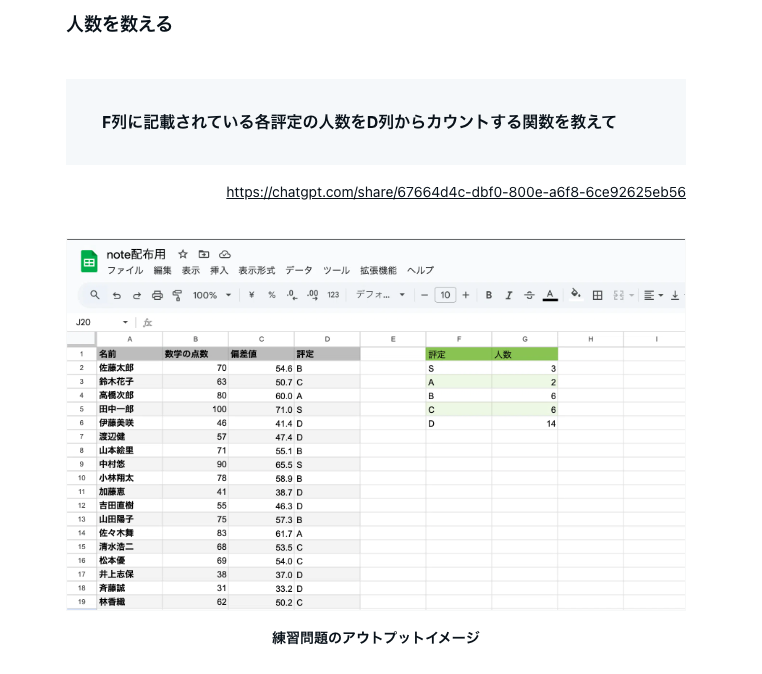The height and width of the screenshot is (674, 762).
Task: Click cell 佐藤太郎
Action: pyautogui.click(x=129, y=368)
